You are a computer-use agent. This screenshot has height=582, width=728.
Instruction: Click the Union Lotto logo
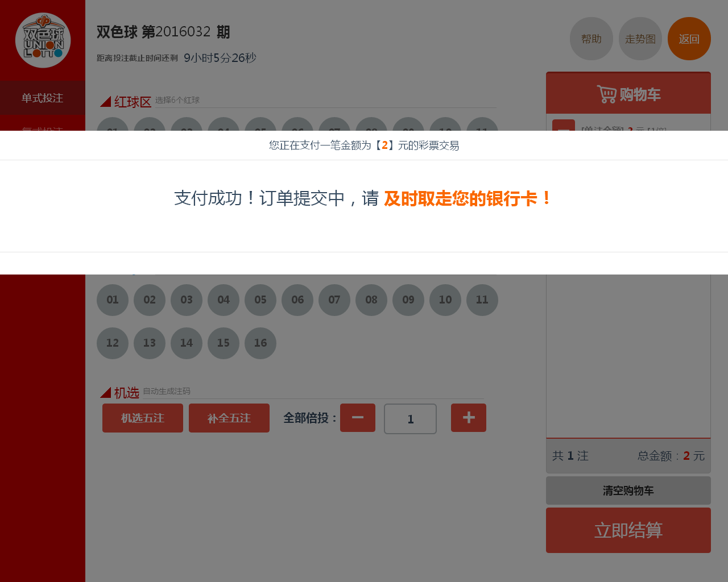pos(43,40)
